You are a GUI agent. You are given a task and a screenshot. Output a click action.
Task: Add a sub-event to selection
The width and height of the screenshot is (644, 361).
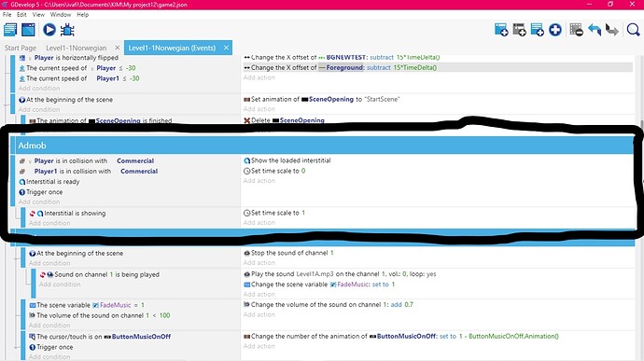(519, 30)
